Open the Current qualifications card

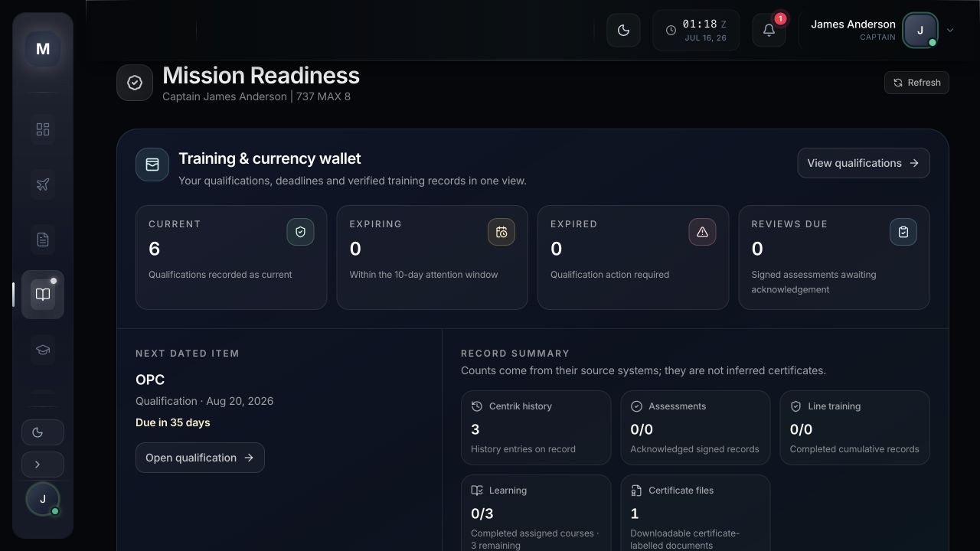click(x=231, y=258)
